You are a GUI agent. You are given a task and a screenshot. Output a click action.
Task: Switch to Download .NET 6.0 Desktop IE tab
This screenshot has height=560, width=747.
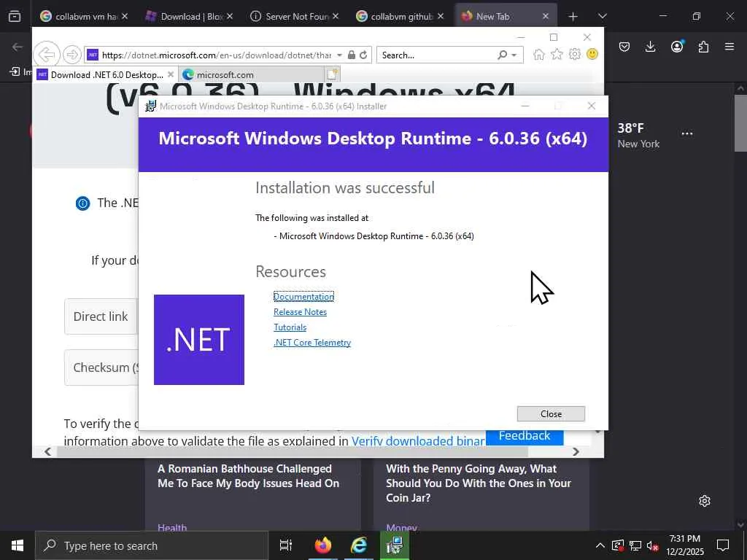(106, 75)
